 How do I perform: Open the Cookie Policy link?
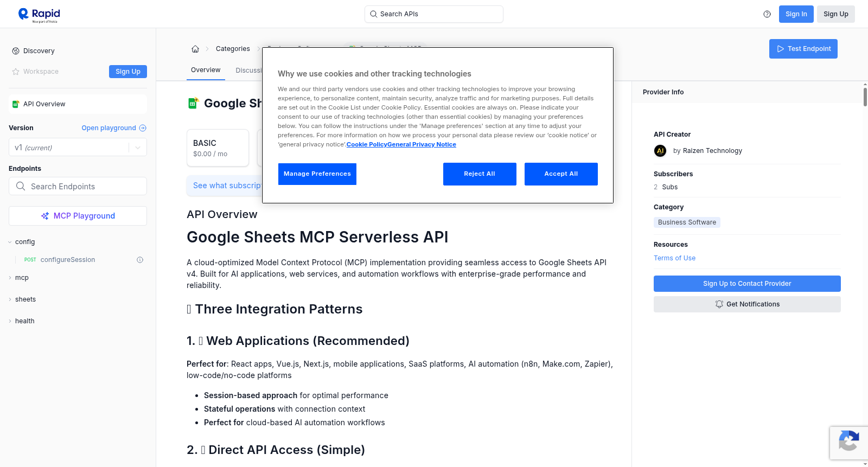pos(367,144)
